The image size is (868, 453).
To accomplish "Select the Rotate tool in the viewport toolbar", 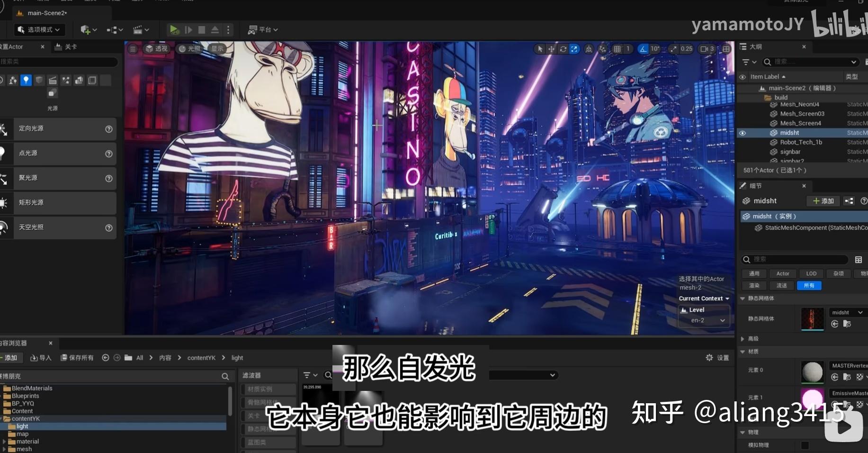I will pos(563,49).
